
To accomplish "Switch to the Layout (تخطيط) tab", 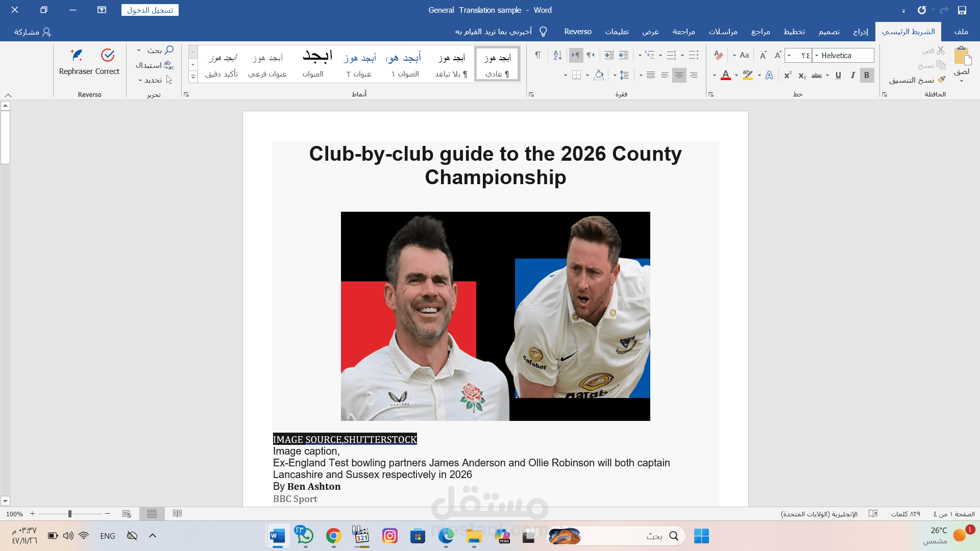I will click(794, 32).
